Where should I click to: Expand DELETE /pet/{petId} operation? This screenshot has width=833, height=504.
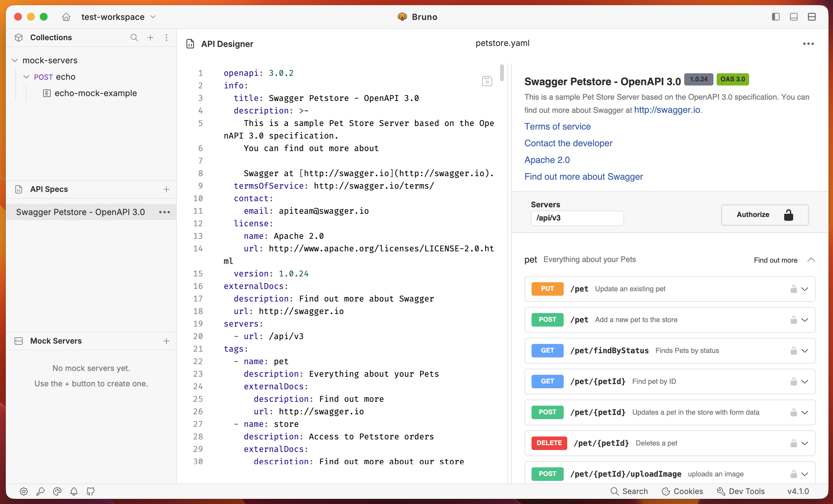click(x=805, y=443)
